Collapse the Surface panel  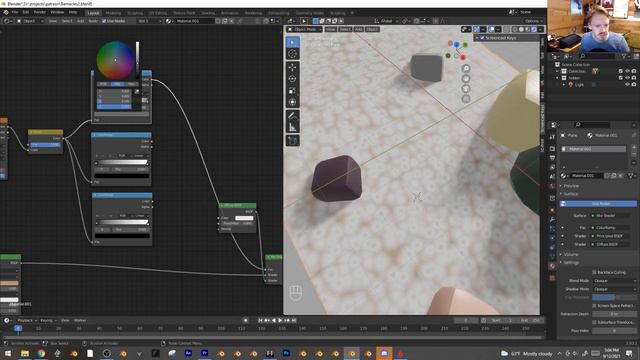(571, 194)
